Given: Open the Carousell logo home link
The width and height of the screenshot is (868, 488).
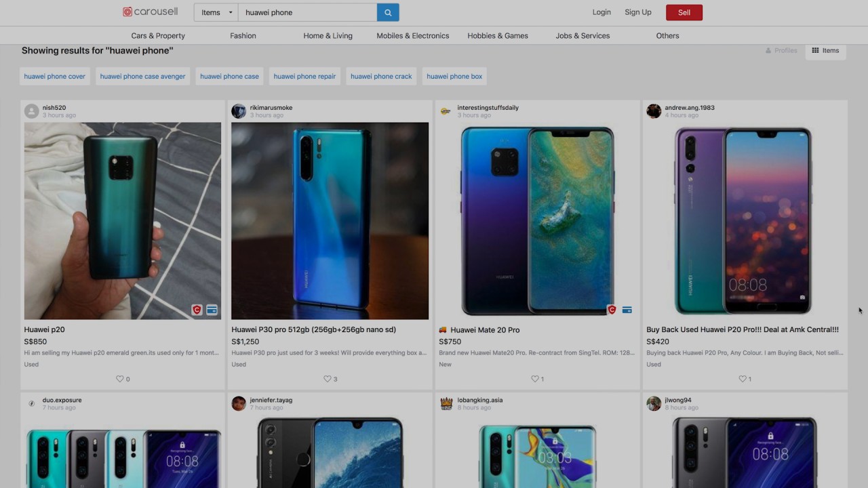Looking at the screenshot, I should pos(150,12).
